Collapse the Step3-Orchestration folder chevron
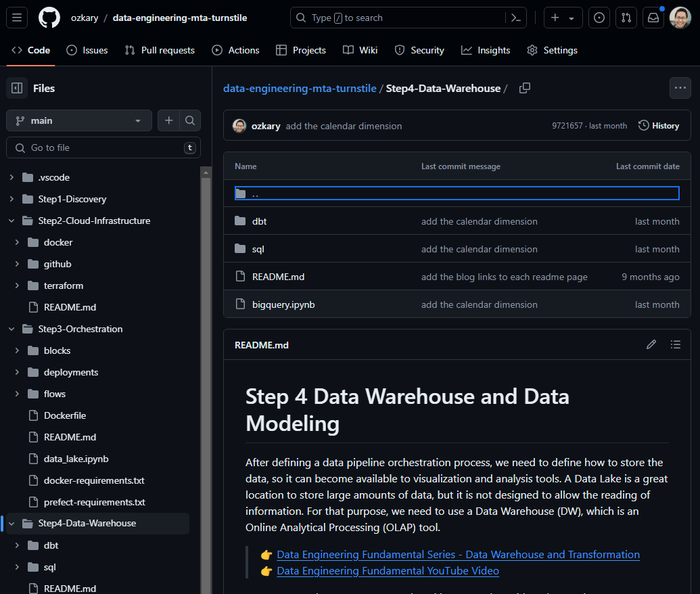This screenshot has width=700, height=594. click(x=11, y=329)
